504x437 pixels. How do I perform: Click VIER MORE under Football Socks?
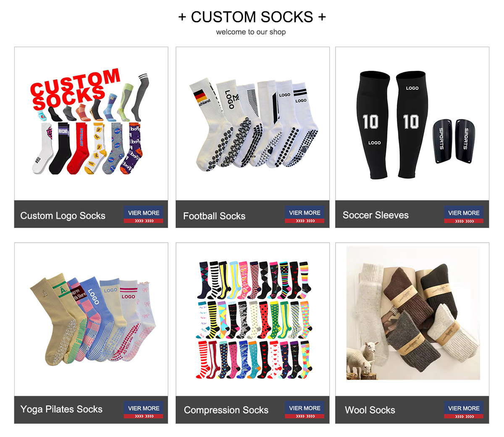pos(304,215)
